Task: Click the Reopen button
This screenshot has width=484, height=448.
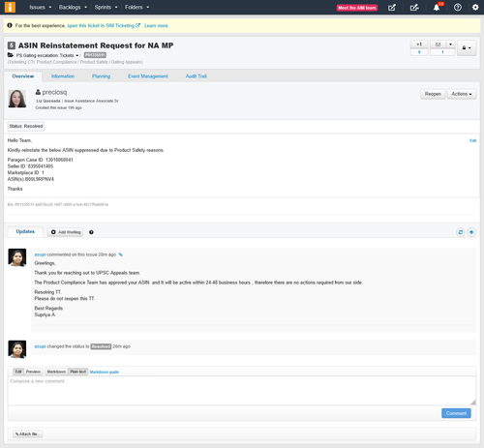Action: coord(433,94)
